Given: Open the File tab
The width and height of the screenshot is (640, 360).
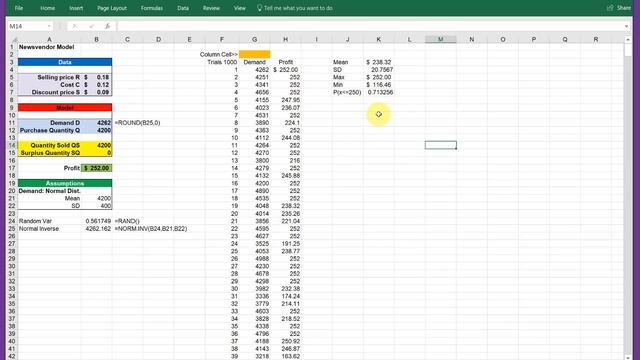Looking at the screenshot, I should pos(19,8).
